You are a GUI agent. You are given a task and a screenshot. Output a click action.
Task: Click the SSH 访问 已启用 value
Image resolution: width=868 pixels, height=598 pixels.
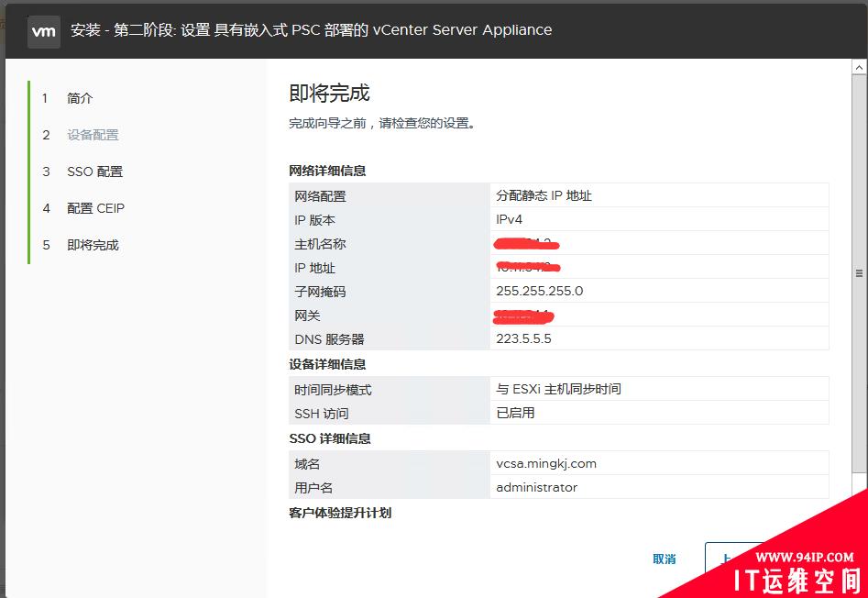click(x=515, y=413)
